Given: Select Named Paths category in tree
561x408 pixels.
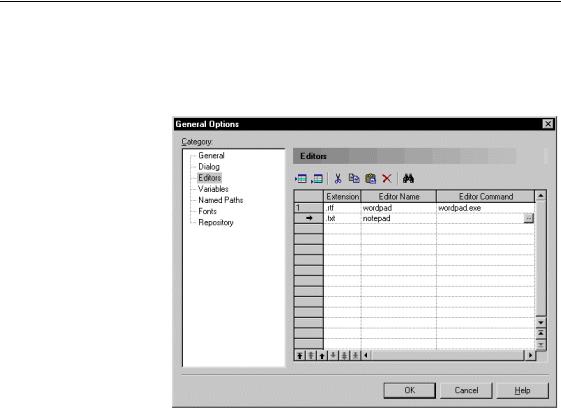Looking at the screenshot, I should click(221, 200).
